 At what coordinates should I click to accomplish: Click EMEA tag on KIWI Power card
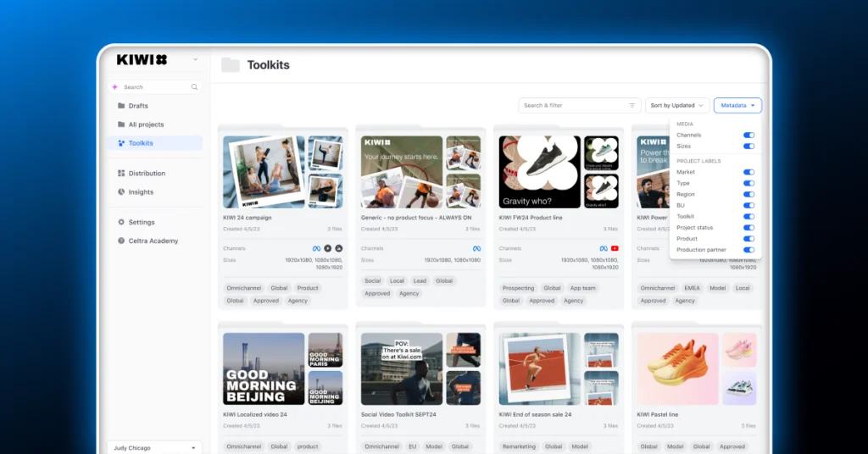[x=692, y=288]
